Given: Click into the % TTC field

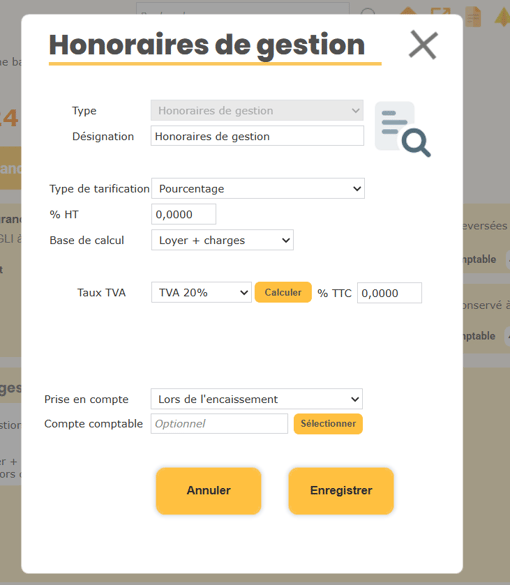Looking at the screenshot, I should (389, 293).
